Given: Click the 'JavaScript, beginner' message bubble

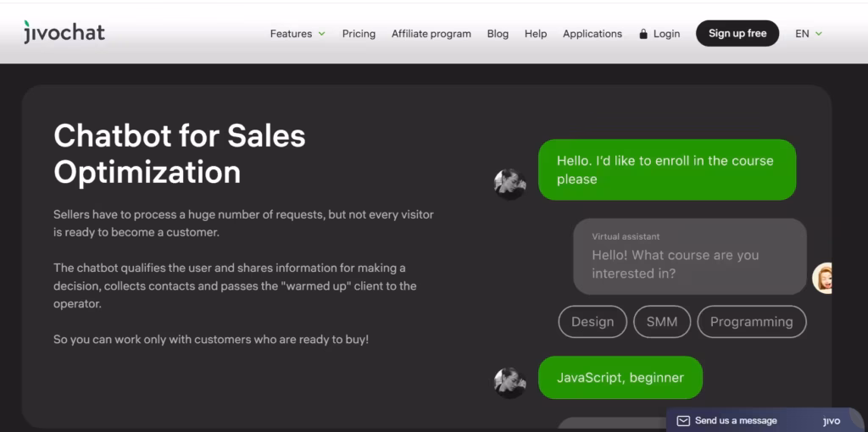Looking at the screenshot, I should (620, 378).
